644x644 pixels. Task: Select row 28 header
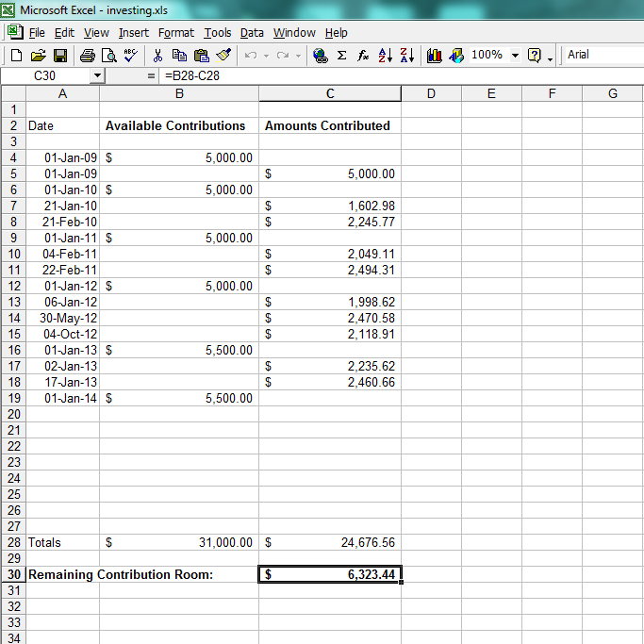point(13,542)
